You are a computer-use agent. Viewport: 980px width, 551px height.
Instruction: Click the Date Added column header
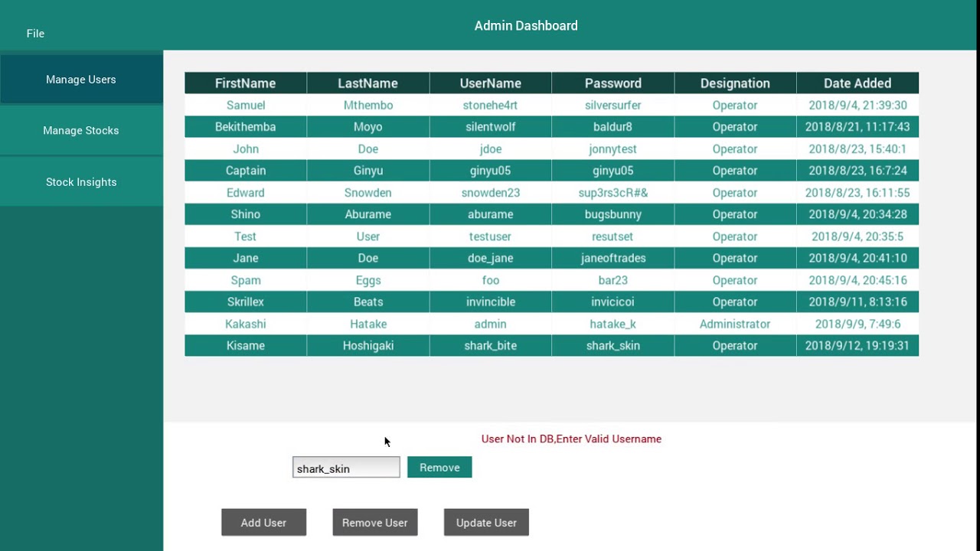tap(857, 83)
